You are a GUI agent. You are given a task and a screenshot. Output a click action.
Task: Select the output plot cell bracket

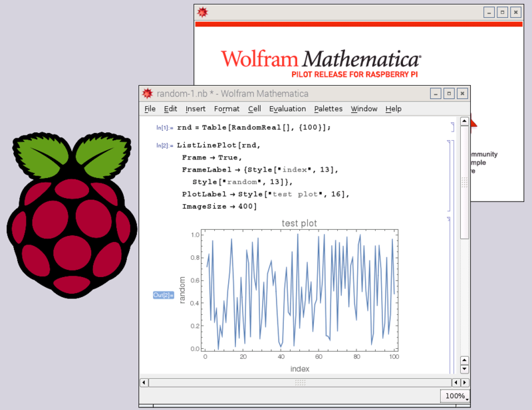[x=449, y=295]
